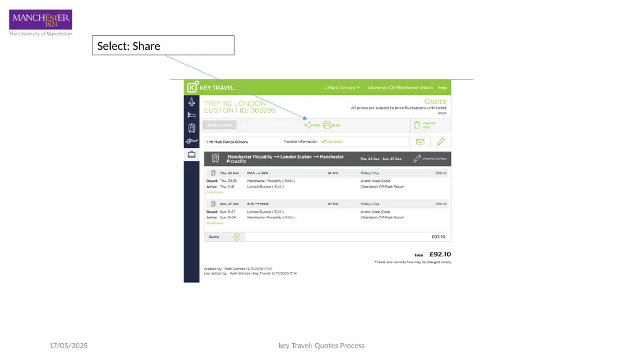Click the 'TRIP TO LONDON EUSTON' title
The width and height of the screenshot is (644, 362).
click(x=240, y=107)
